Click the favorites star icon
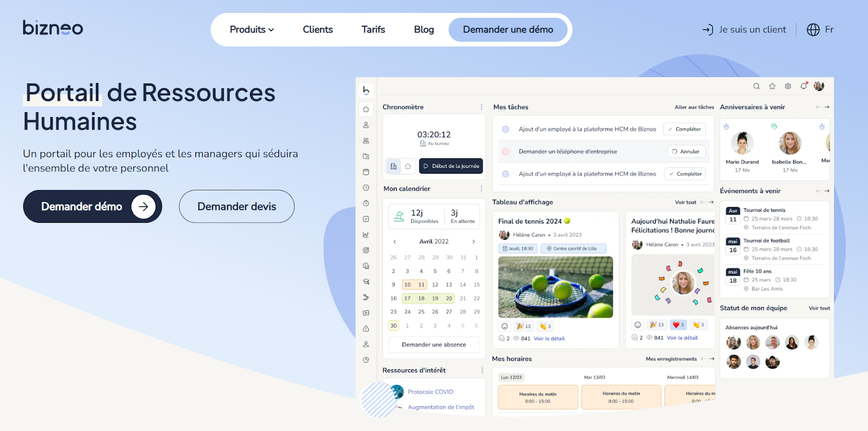Screen dimensions: 868x431 (772, 86)
